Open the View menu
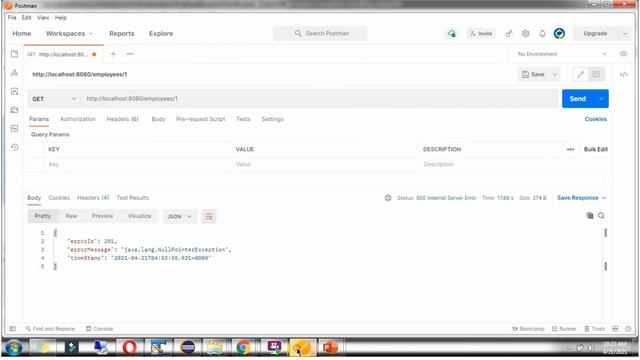Image resolution: width=640 pixels, height=360 pixels. [43, 18]
